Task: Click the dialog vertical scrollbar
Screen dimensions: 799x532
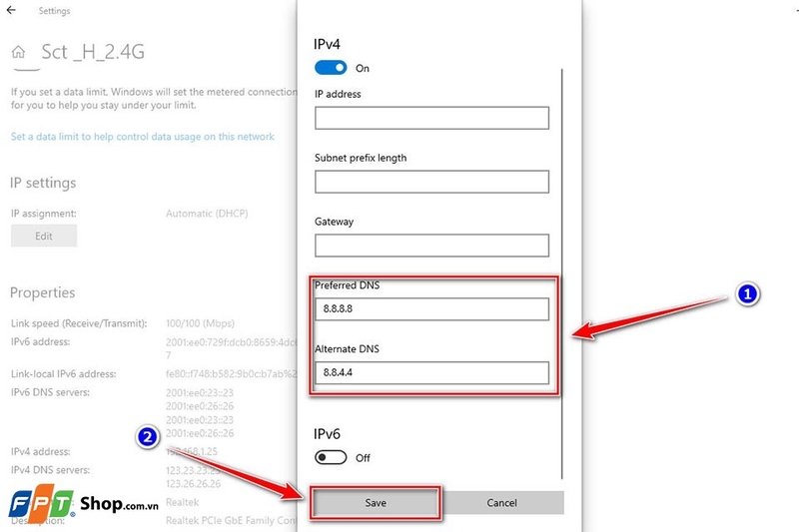Action: point(562,273)
